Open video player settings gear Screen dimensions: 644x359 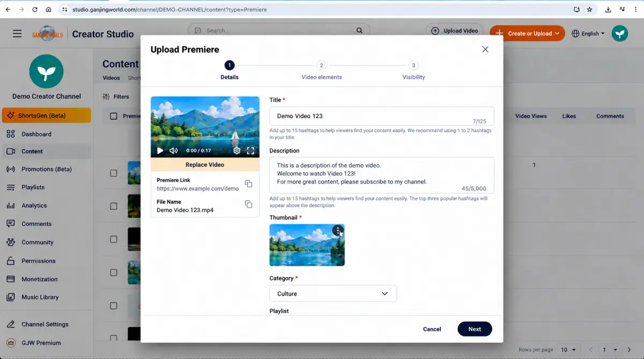coord(237,151)
